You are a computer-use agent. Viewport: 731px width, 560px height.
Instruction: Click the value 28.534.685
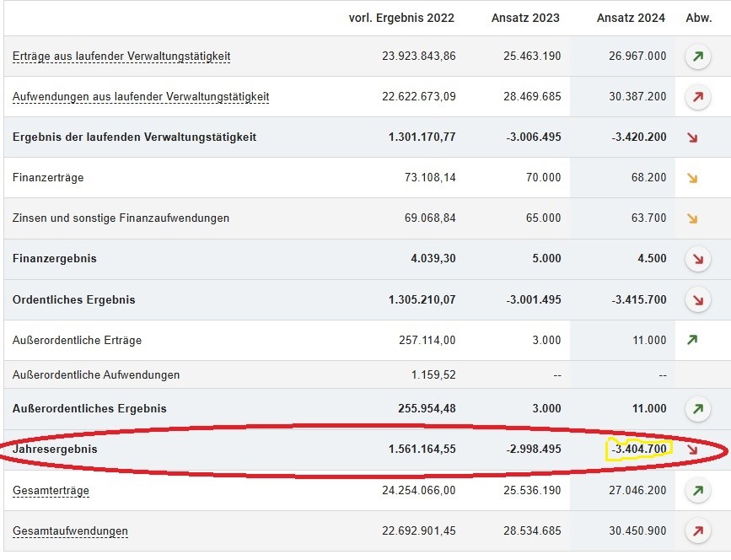[x=532, y=531]
